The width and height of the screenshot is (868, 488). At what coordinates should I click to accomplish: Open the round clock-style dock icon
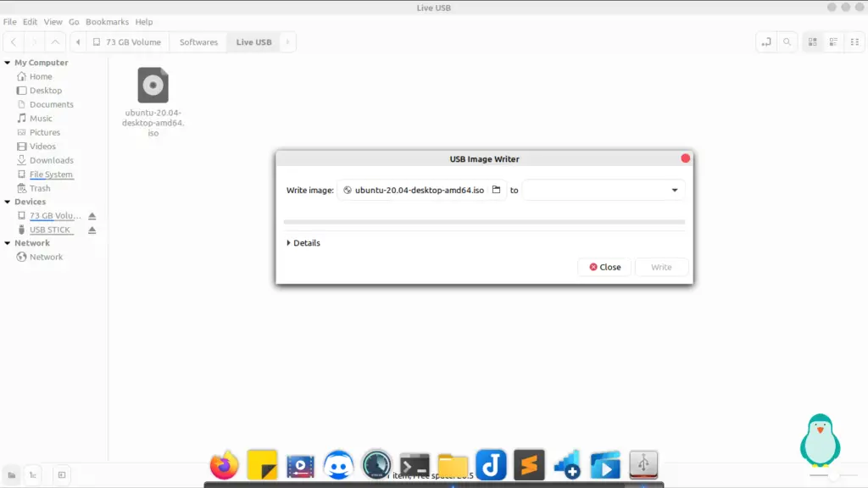tap(376, 465)
